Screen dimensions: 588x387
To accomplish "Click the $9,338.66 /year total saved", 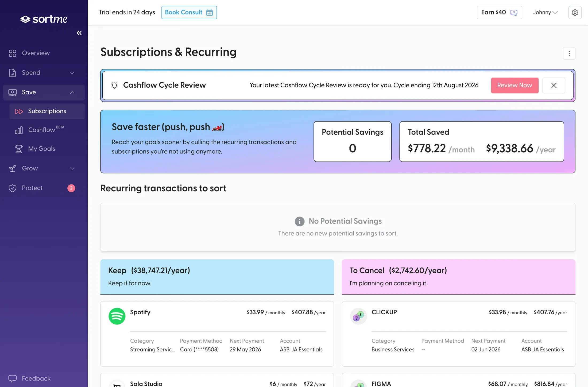I will click(520, 148).
